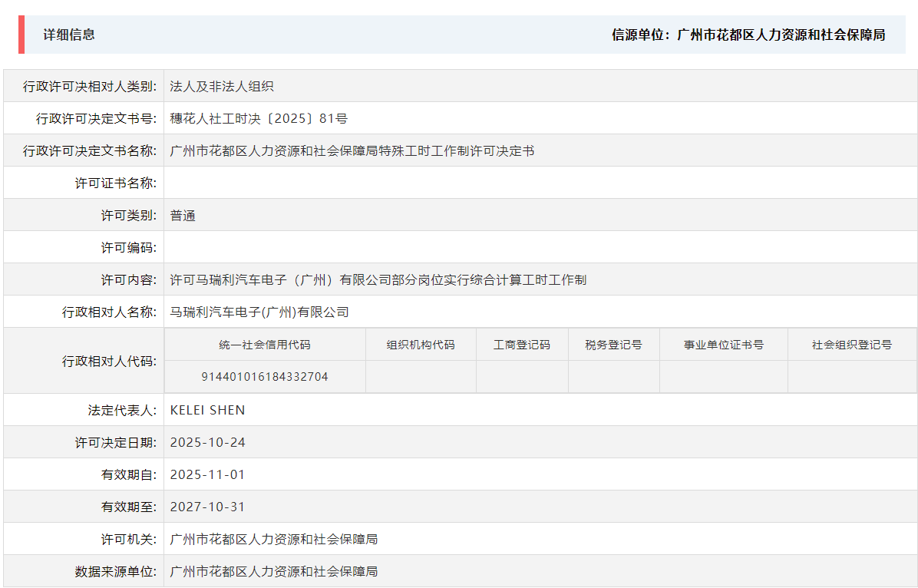
Task: Select the 税务登记号 column header
Action: pos(613,344)
